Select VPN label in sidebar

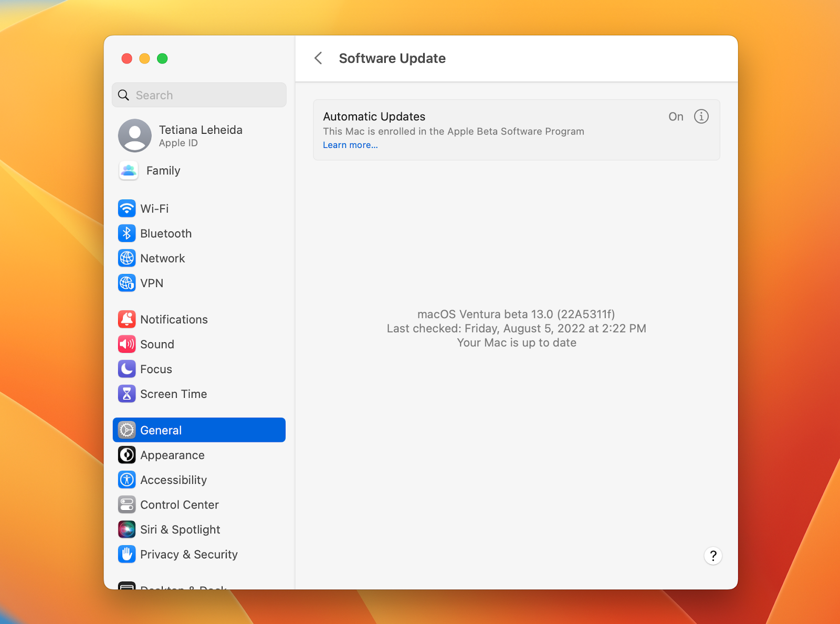[x=152, y=283]
